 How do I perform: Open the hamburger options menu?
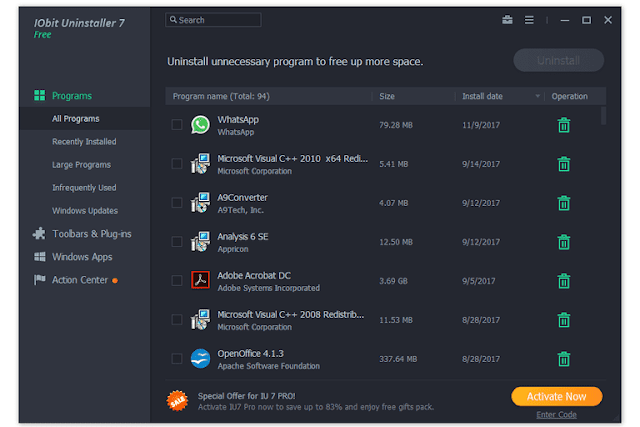point(529,20)
